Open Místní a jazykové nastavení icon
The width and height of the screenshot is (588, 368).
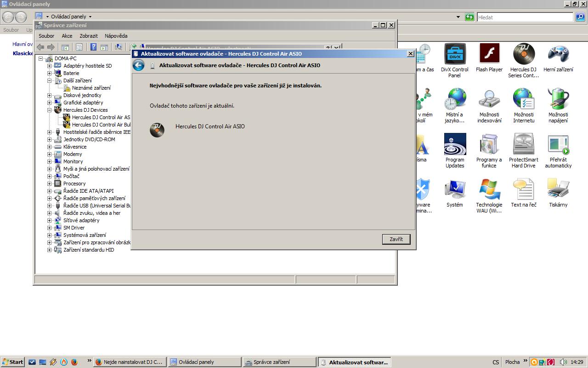click(455, 106)
